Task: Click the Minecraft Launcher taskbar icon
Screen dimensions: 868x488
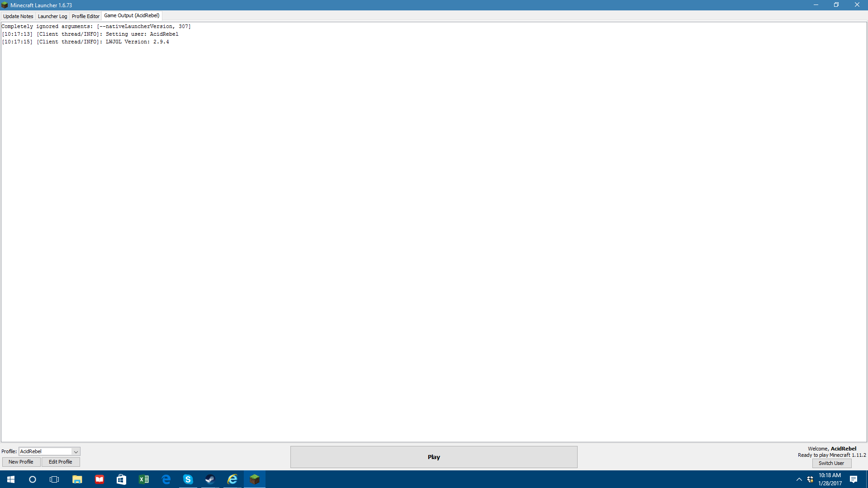Action: click(x=255, y=479)
